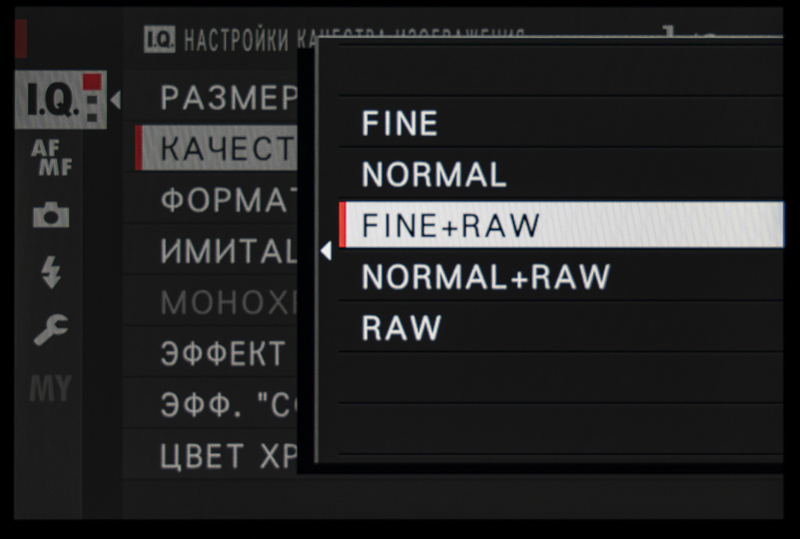Image resolution: width=800 pixels, height=539 pixels.
Task: Choose the FINE quality option
Action: 400,123
